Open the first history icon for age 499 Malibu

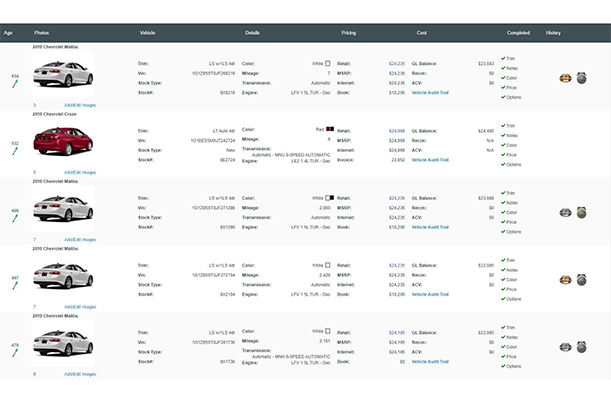(x=566, y=212)
